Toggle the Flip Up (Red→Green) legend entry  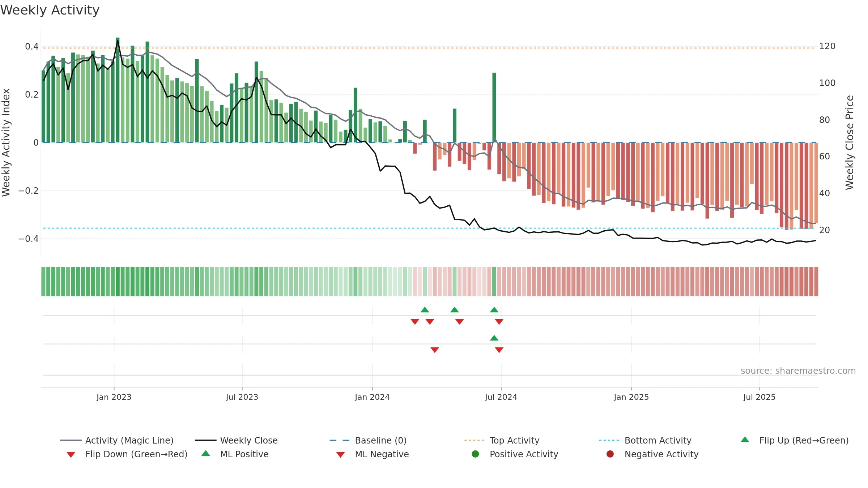[x=795, y=440]
